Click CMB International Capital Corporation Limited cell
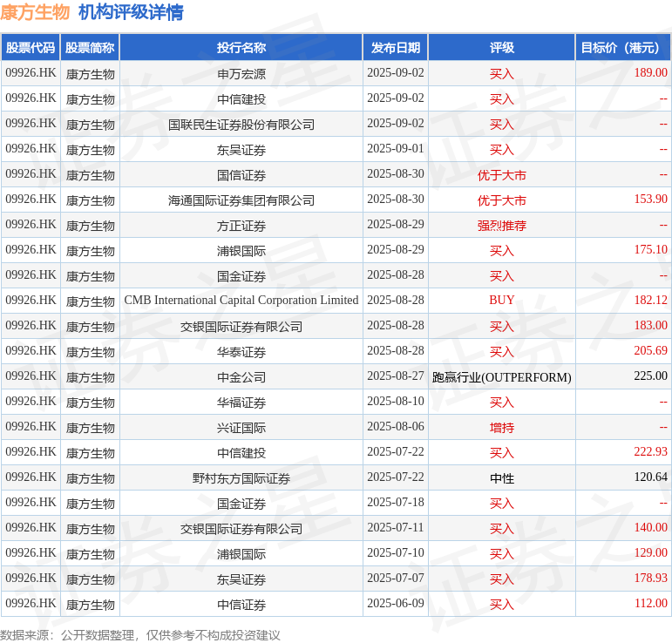The image size is (672, 643). click(241, 301)
